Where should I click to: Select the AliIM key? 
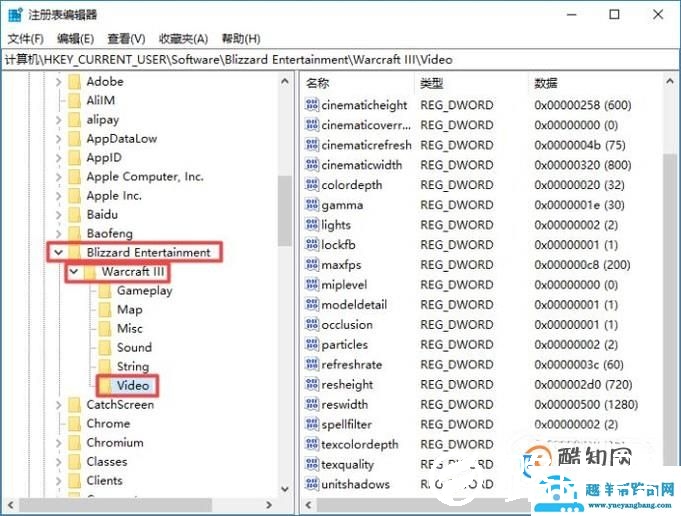pos(101,100)
